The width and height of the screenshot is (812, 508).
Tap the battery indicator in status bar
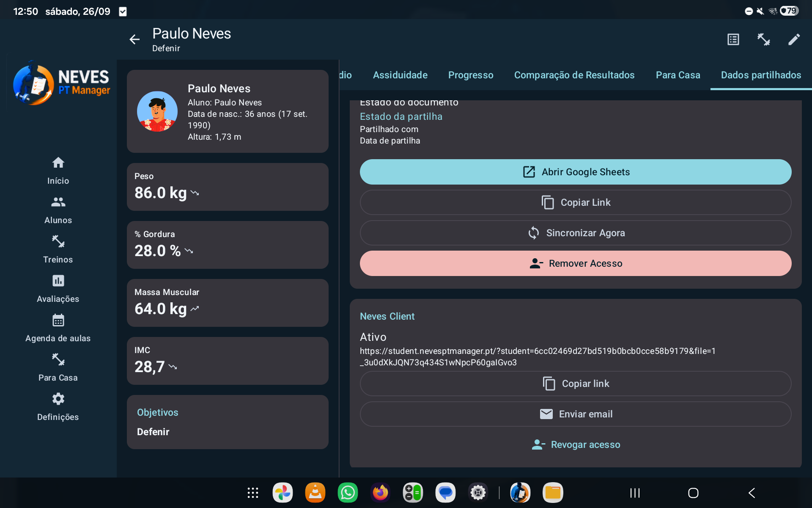[x=789, y=11]
